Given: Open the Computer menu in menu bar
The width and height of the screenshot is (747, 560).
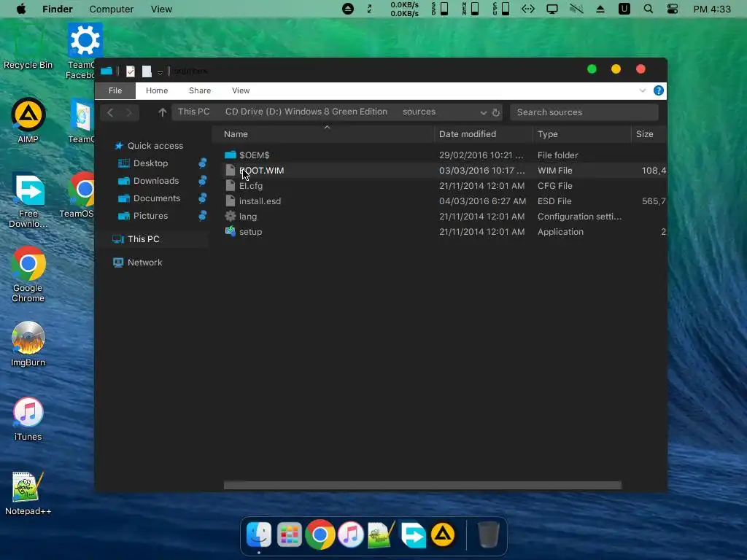Looking at the screenshot, I should (112, 9).
